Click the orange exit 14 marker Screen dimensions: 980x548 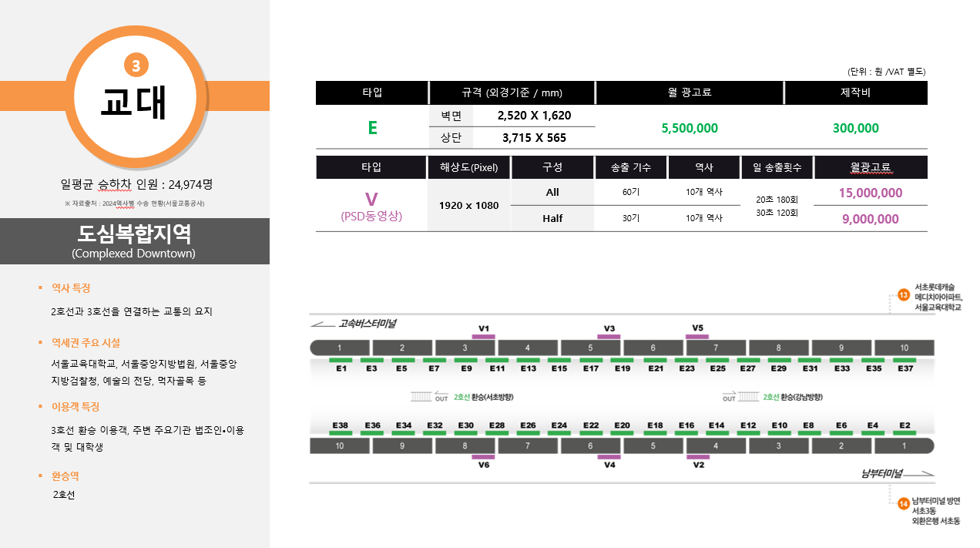pyautogui.click(x=904, y=505)
